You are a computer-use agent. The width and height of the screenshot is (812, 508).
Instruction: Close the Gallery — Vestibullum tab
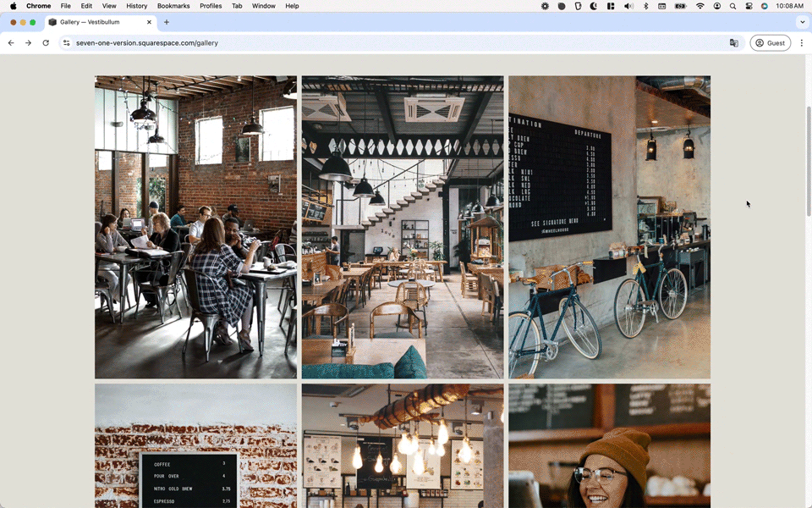click(149, 22)
